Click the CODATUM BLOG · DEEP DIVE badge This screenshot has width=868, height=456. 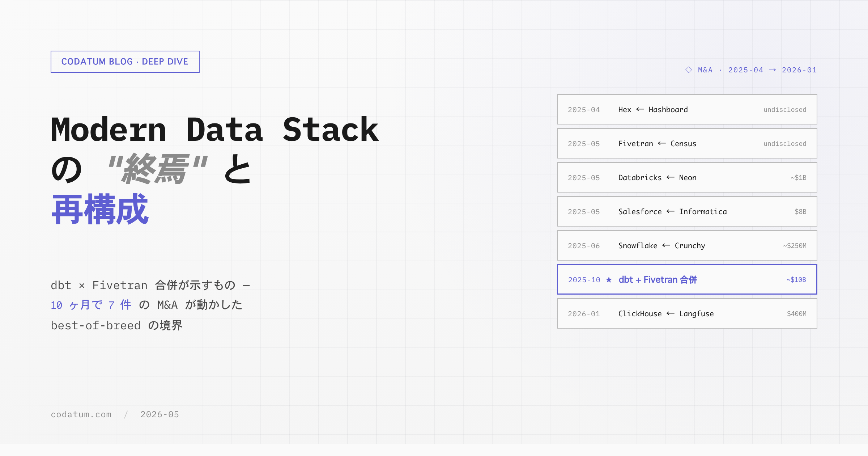click(125, 62)
